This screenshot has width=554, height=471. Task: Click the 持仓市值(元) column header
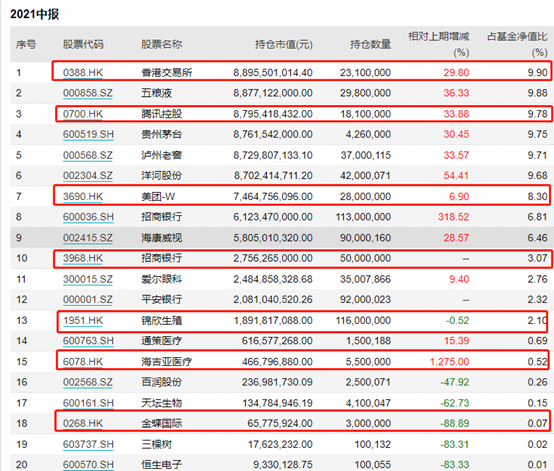click(x=284, y=45)
